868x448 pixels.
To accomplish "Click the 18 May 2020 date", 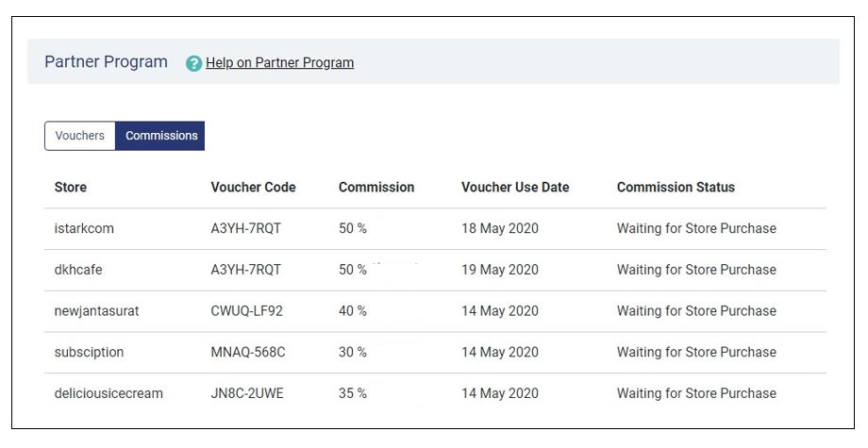I will tap(500, 228).
